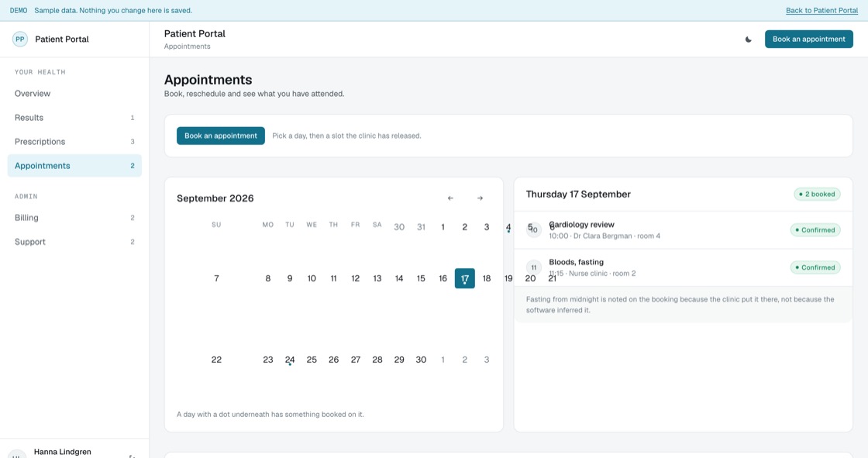Click the Confirmed badge on Cardiology review
This screenshot has width=868, height=458.
pyautogui.click(x=815, y=230)
